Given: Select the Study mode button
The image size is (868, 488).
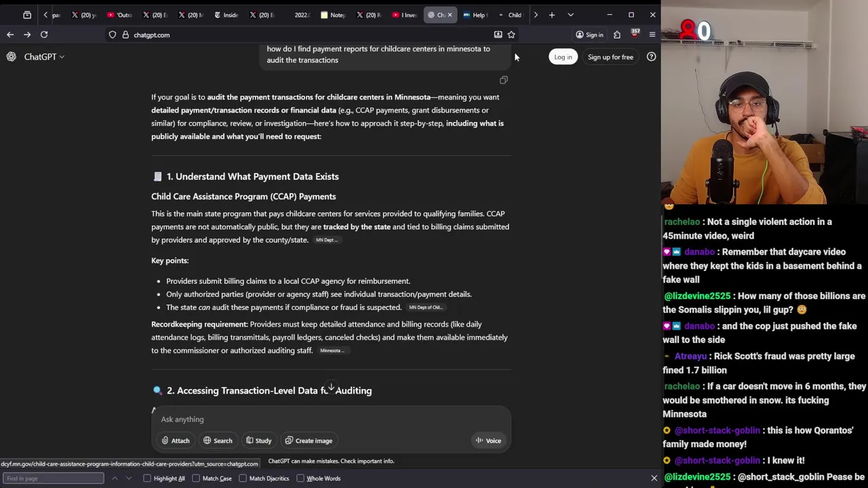Looking at the screenshot, I should (x=258, y=441).
